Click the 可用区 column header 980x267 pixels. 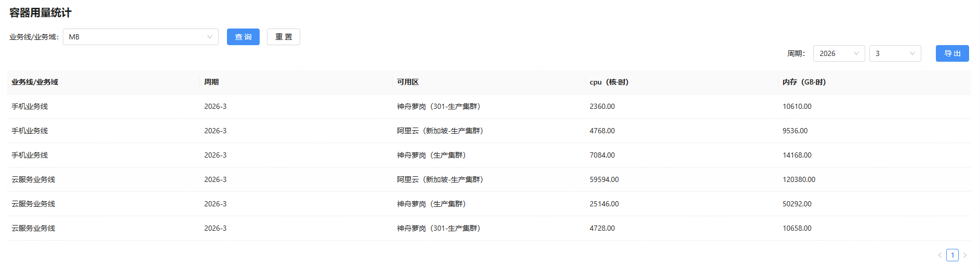coord(408,82)
